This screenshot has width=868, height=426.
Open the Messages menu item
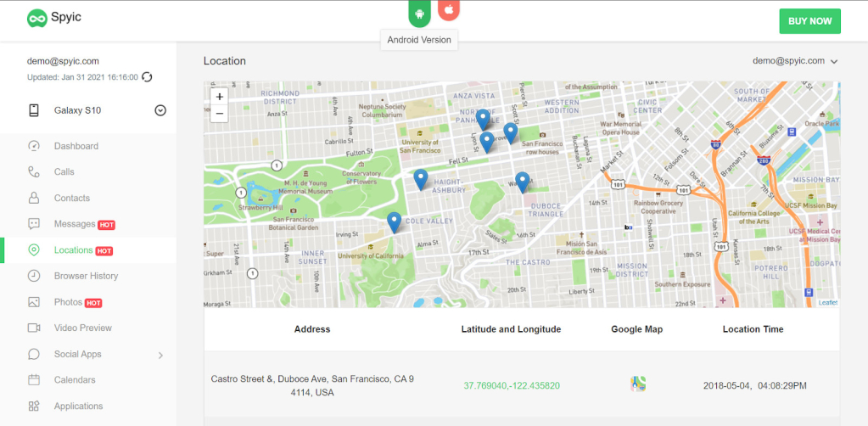pos(75,224)
